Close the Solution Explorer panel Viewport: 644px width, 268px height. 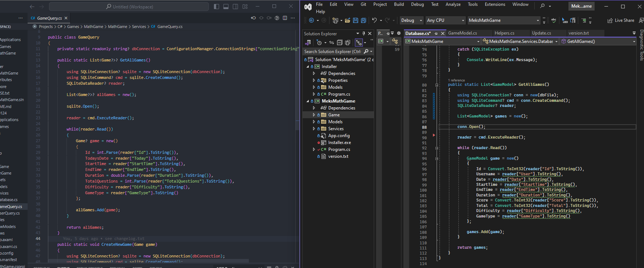370,33
